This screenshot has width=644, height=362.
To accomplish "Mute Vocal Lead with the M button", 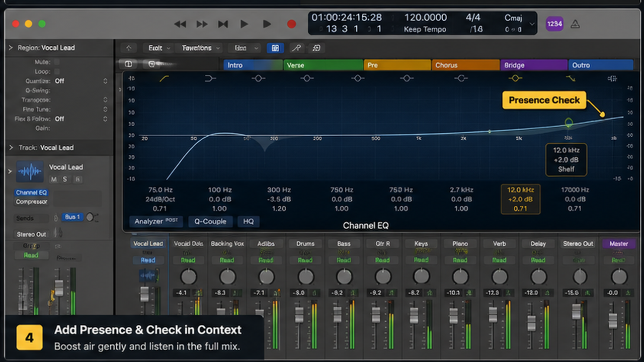I will (54, 179).
